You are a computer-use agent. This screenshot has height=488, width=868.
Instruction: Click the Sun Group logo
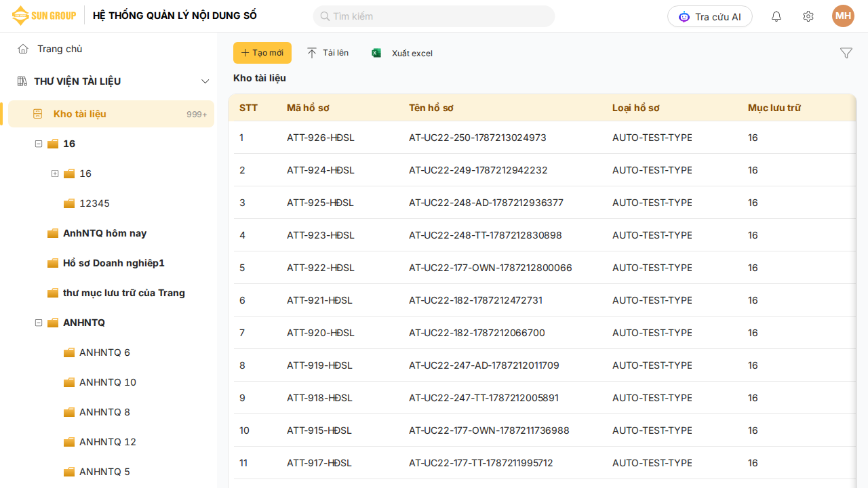click(x=43, y=16)
